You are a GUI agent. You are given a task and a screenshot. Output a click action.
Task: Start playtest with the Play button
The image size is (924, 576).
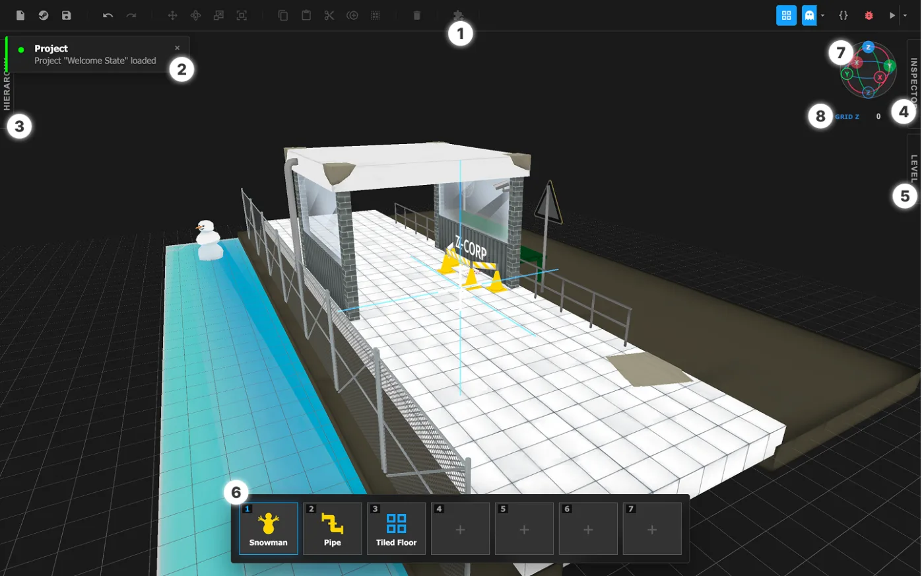892,15
